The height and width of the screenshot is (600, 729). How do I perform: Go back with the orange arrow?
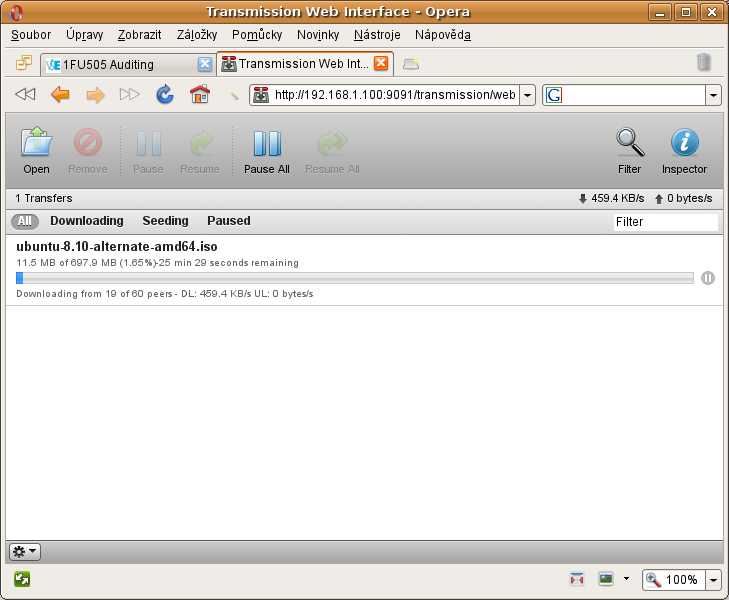coord(60,95)
